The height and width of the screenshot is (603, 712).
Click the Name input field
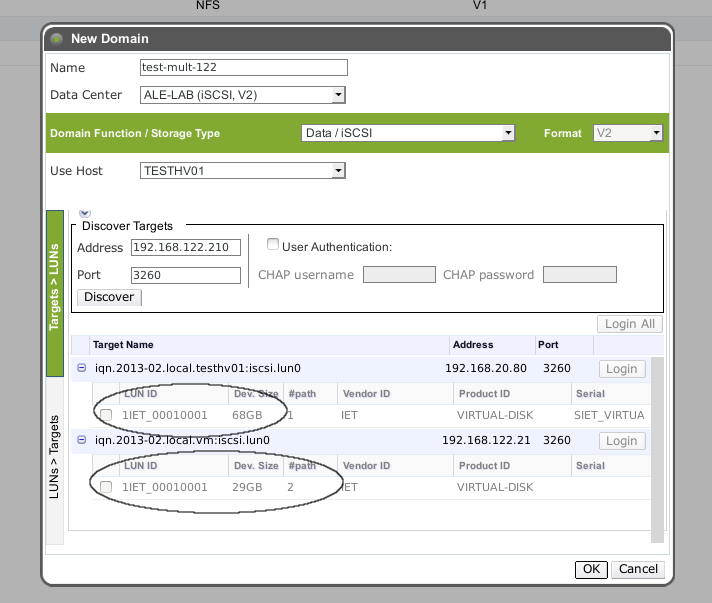click(x=243, y=68)
